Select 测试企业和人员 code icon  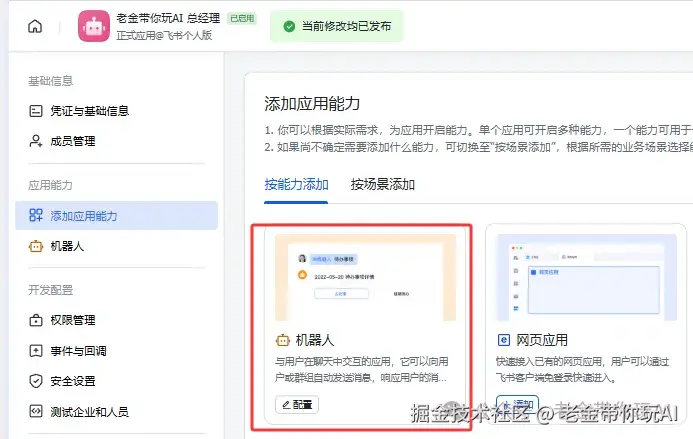(36, 411)
